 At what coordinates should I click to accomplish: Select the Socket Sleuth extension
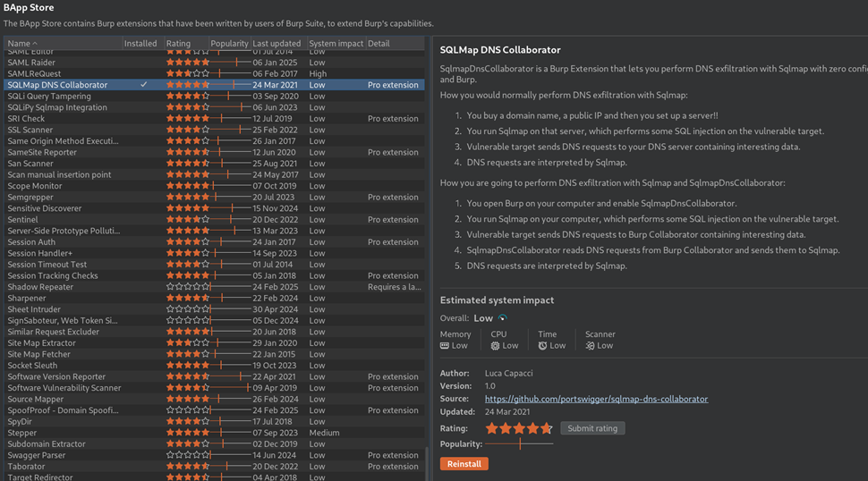point(214,366)
